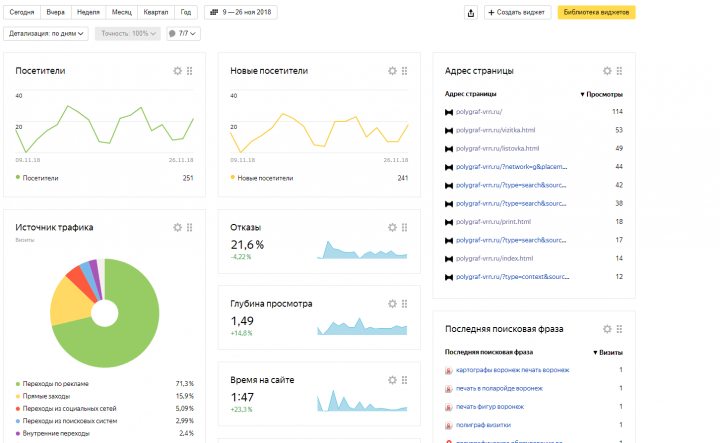Open polygraf-vrn.ru/print.html link
720x443 pixels.
tap(493, 222)
